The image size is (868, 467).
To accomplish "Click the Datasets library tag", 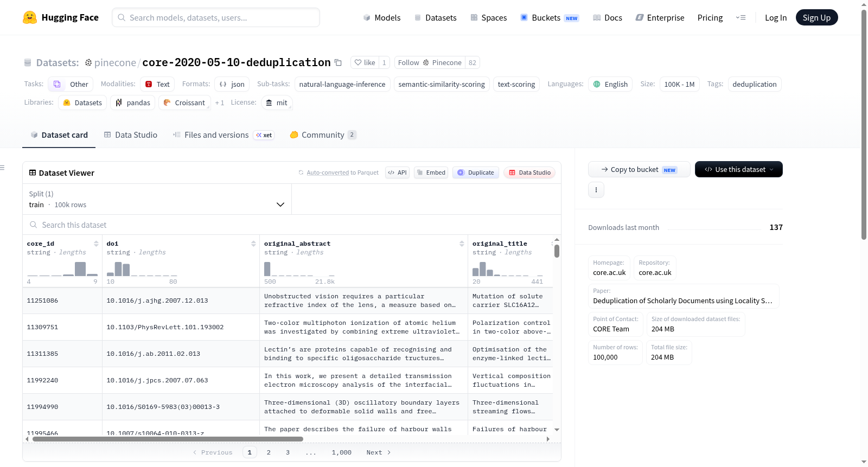I will pyautogui.click(x=82, y=103).
